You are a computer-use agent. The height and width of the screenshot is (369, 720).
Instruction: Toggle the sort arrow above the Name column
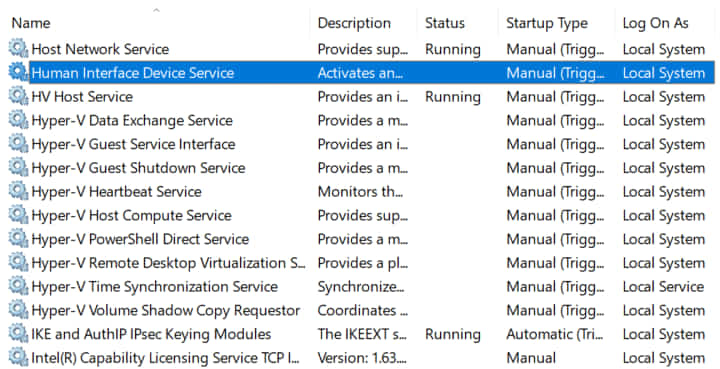pos(156,10)
